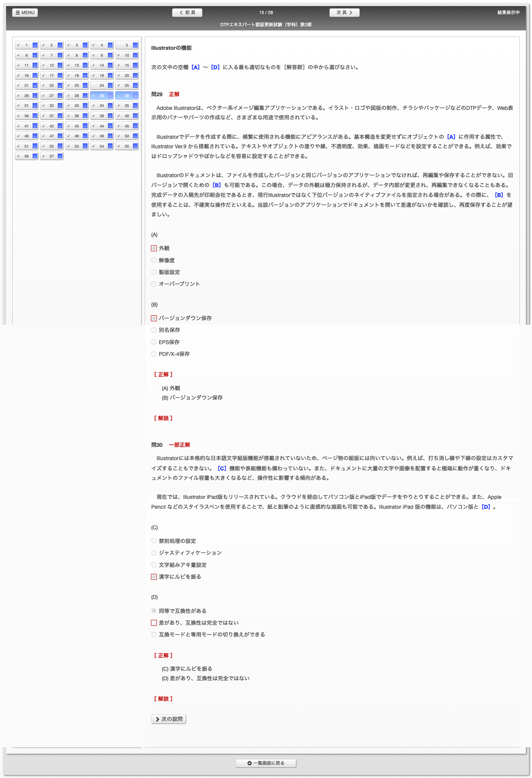This screenshot has width=532, height=778.
Task: Return to list via 一覧画面に戻る
Action: (266, 763)
